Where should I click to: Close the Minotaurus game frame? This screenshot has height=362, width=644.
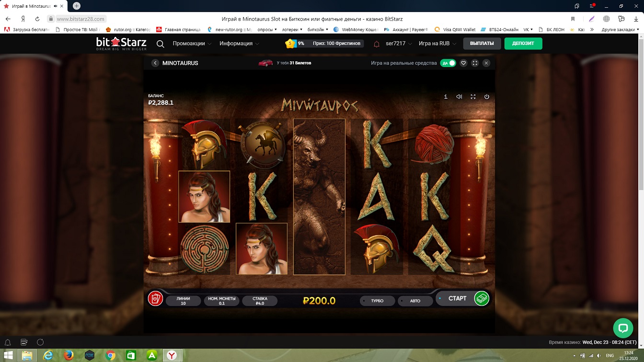[x=486, y=63]
